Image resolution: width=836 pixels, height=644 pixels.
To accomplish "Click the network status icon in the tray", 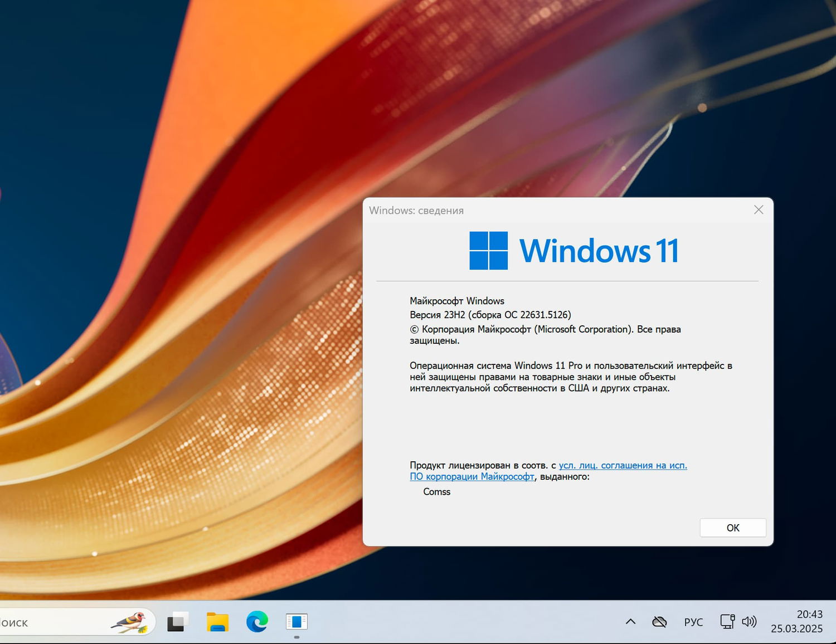I will (726, 621).
